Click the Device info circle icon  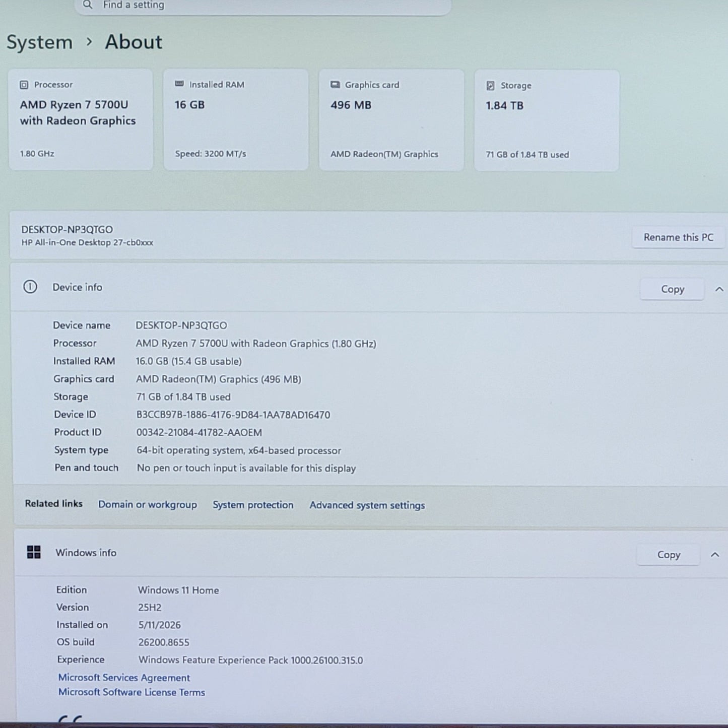pos(30,287)
